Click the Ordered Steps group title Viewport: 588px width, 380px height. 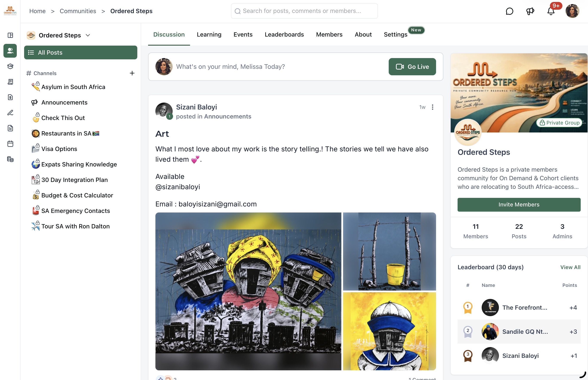(x=484, y=152)
